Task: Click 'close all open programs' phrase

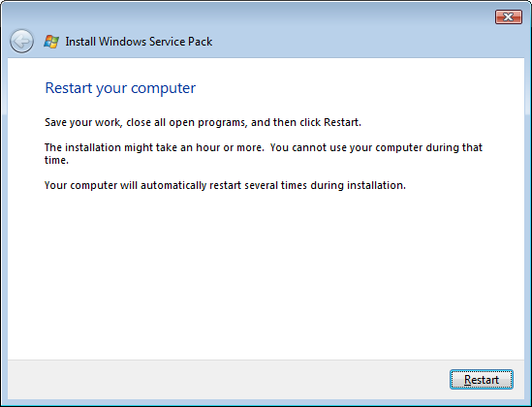Action: pyautogui.click(x=187, y=122)
